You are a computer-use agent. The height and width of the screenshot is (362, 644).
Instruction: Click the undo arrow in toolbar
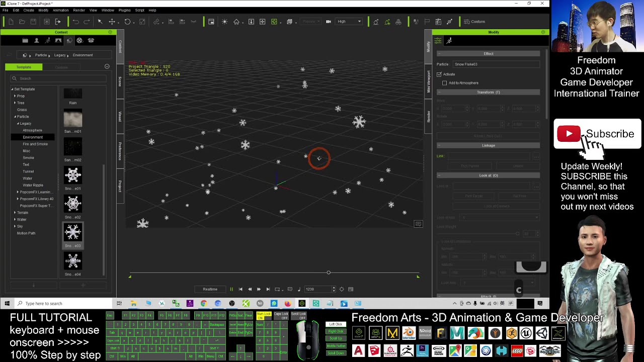coord(75,22)
